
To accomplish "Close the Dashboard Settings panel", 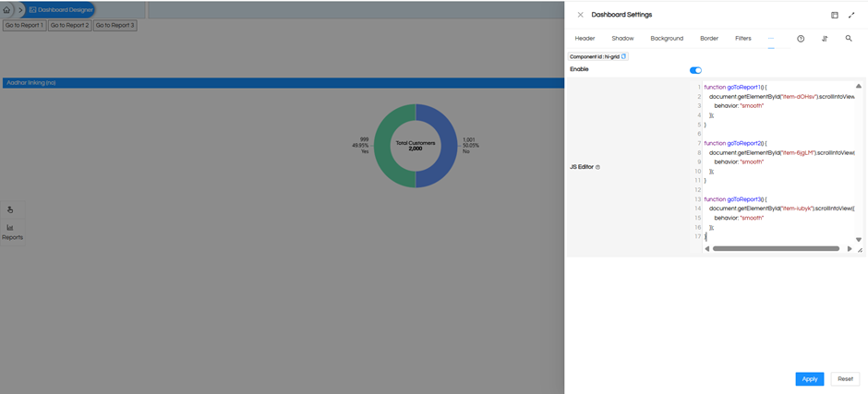I will point(580,15).
